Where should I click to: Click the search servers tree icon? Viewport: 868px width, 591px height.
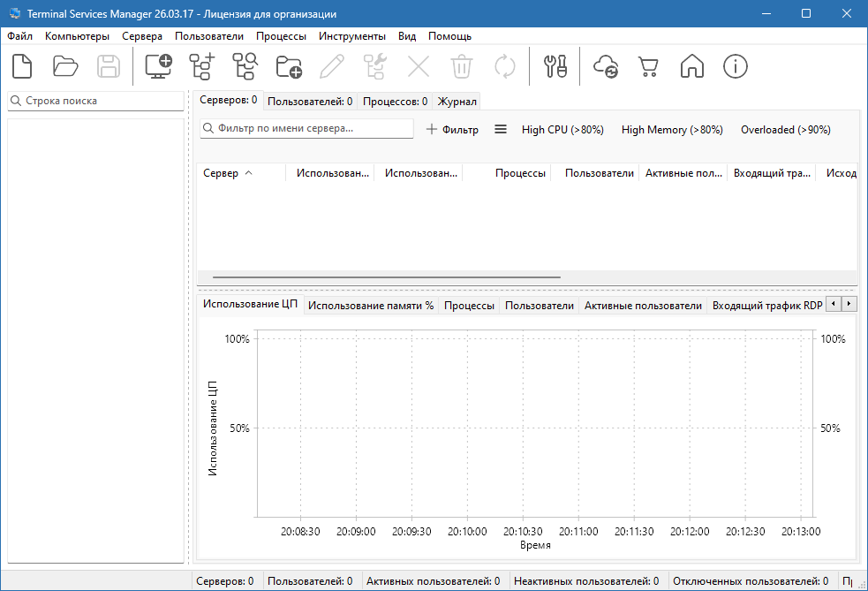[x=245, y=66]
